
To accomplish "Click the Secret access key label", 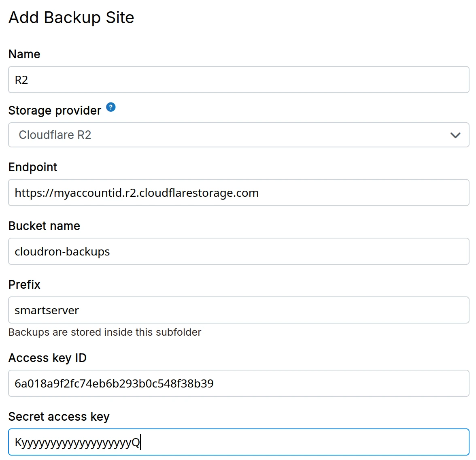I will (x=59, y=416).
